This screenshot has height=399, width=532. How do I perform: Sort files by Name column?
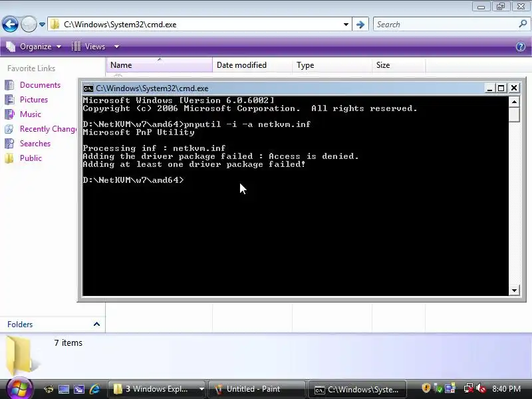click(x=160, y=65)
